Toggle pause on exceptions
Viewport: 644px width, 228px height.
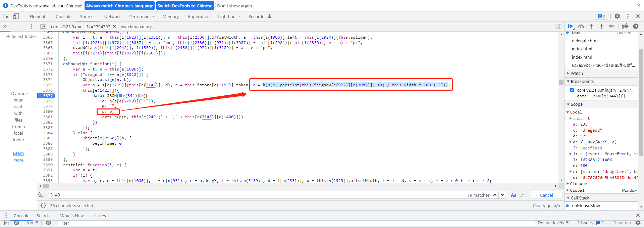[x=636, y=26]
